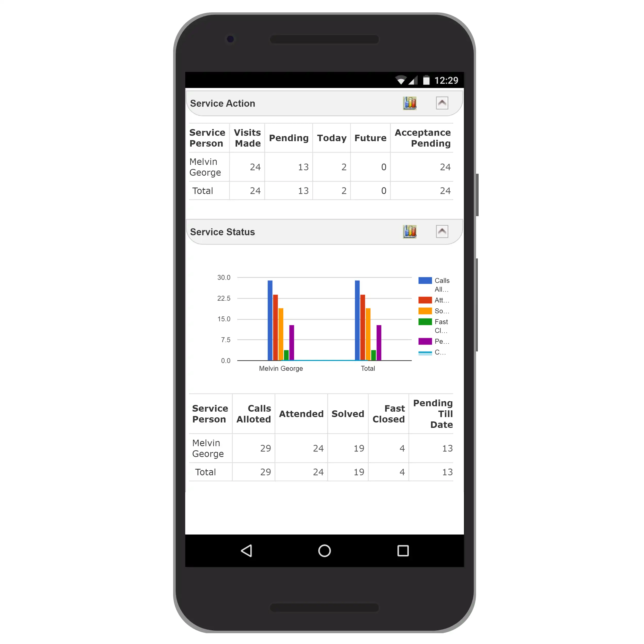Select Total row in Service Status table
Image resolution: width=644 pixels, height=644 pixels.
pos(321,472)
